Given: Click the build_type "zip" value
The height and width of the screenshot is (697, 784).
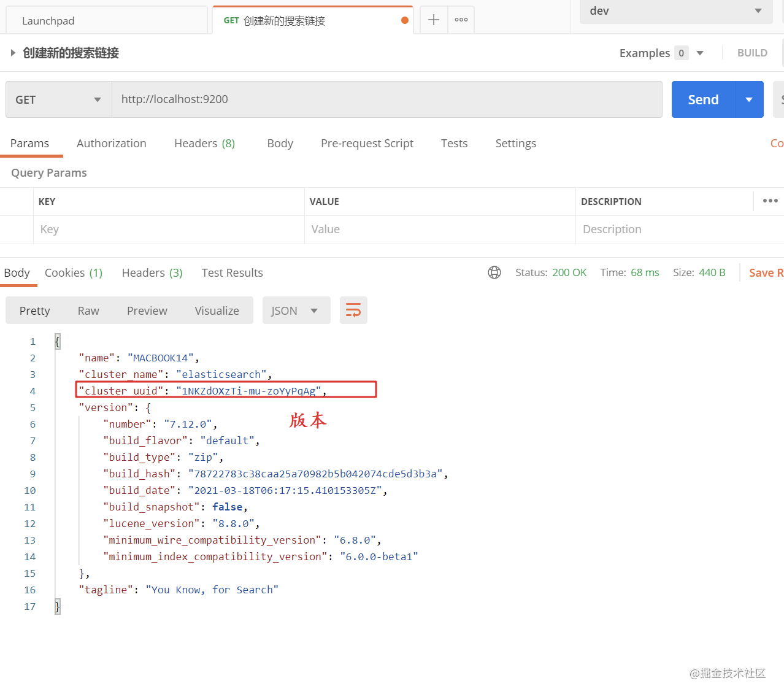Looking at the screenshot, I should [203, 457].
